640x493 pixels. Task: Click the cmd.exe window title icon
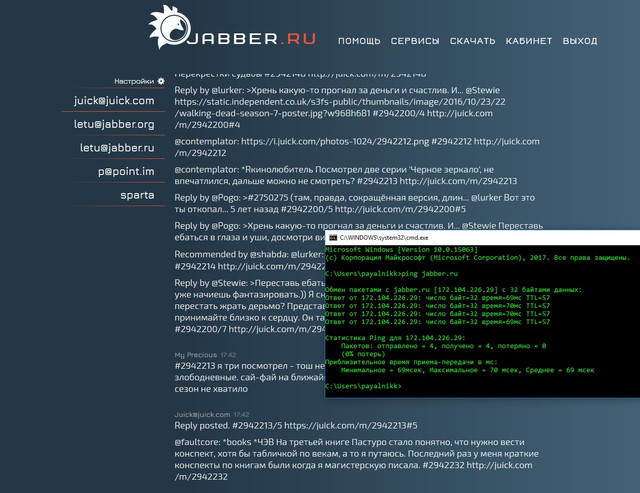coord(333,238)
